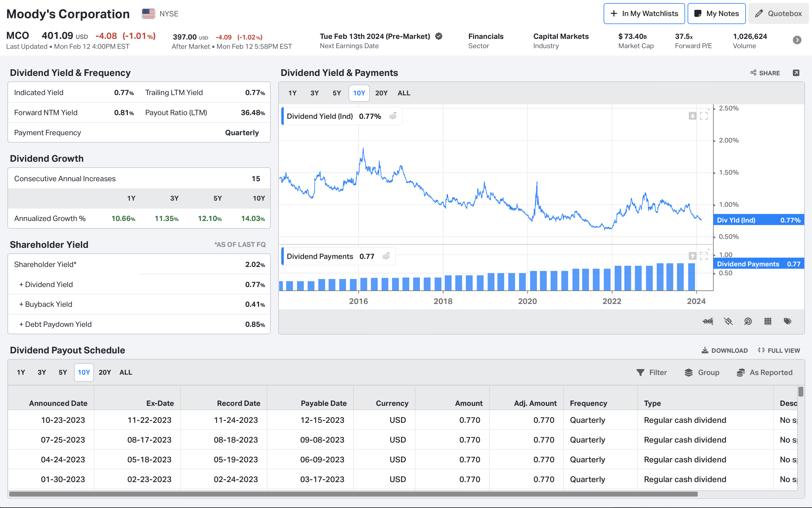
Task: Maximize the Dividend Yield chart pane
Action: click(x=704, y=116)
